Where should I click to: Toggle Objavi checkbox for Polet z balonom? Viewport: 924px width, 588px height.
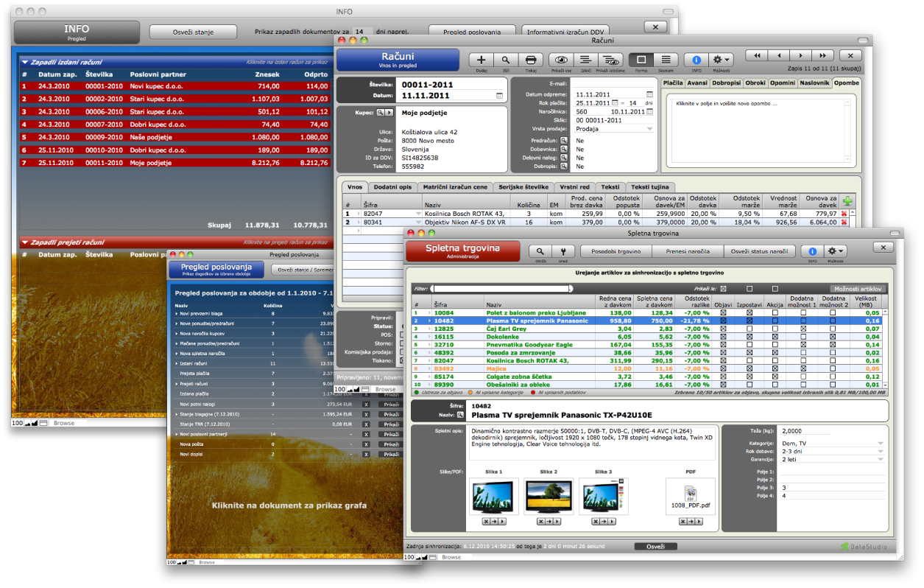[x=723, y=312]
